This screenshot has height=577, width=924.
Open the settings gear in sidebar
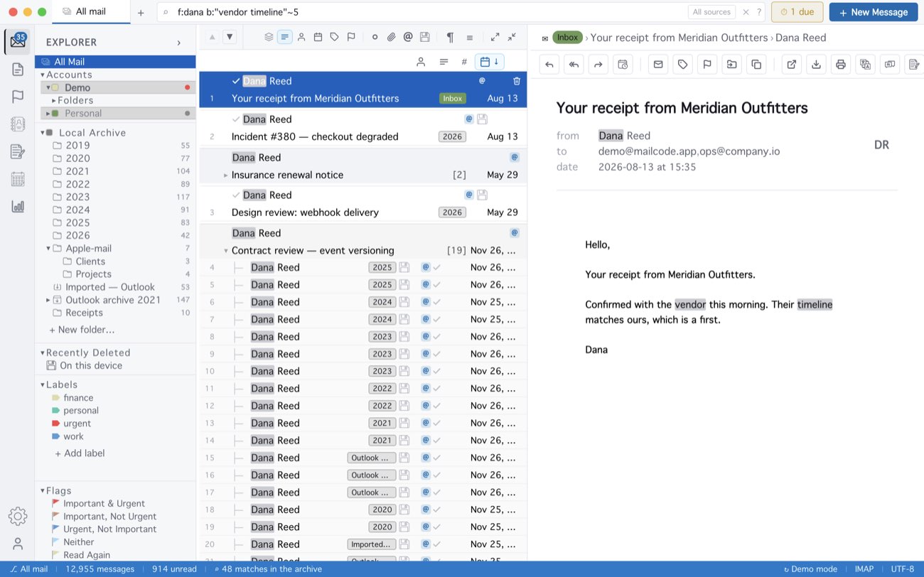[18, 517]
